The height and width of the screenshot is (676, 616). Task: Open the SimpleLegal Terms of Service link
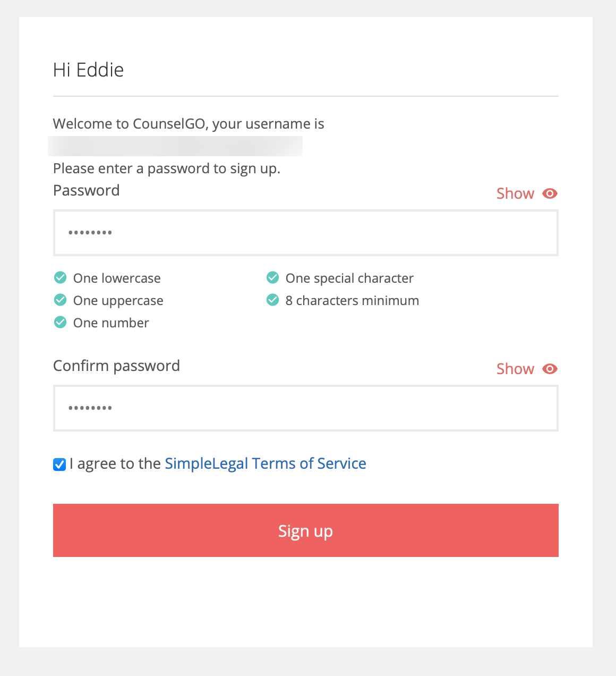(265, 463)
